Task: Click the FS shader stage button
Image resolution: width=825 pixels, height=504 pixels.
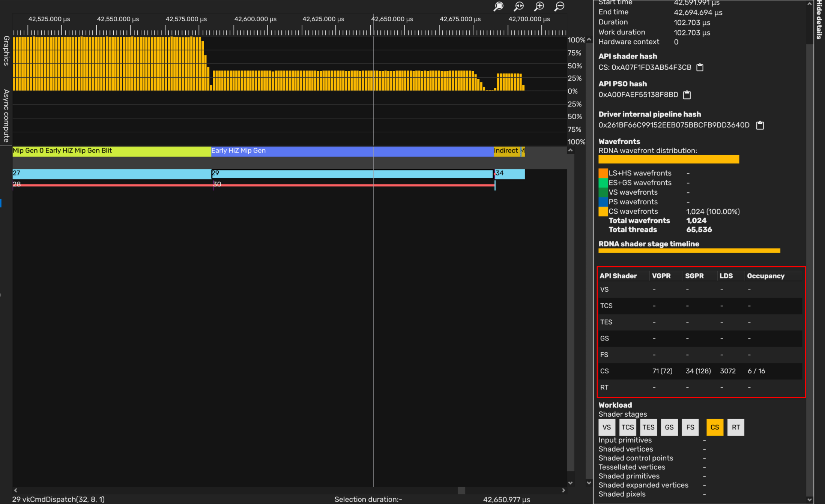Action: coord(690,427)
